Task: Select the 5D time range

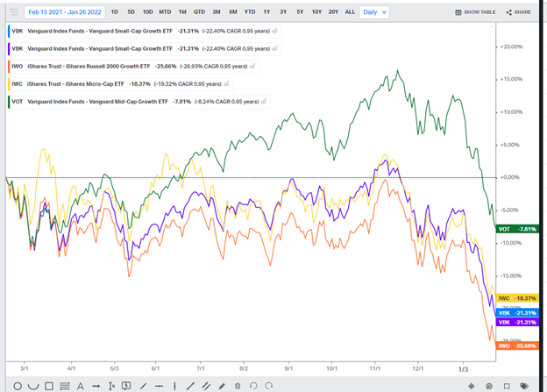Action: [x=131, y=12]
